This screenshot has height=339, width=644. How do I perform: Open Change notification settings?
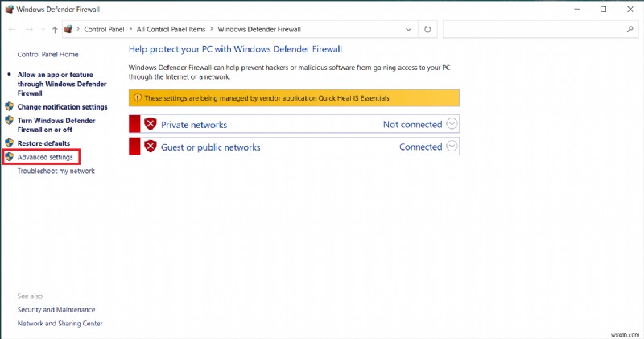tap(63, 107)
